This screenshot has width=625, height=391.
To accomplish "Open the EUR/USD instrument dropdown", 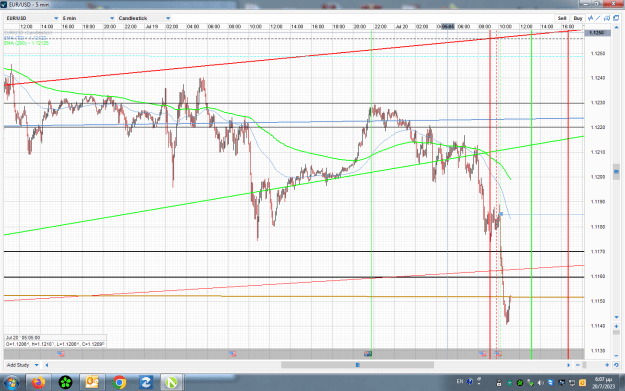I will (32, 18).
